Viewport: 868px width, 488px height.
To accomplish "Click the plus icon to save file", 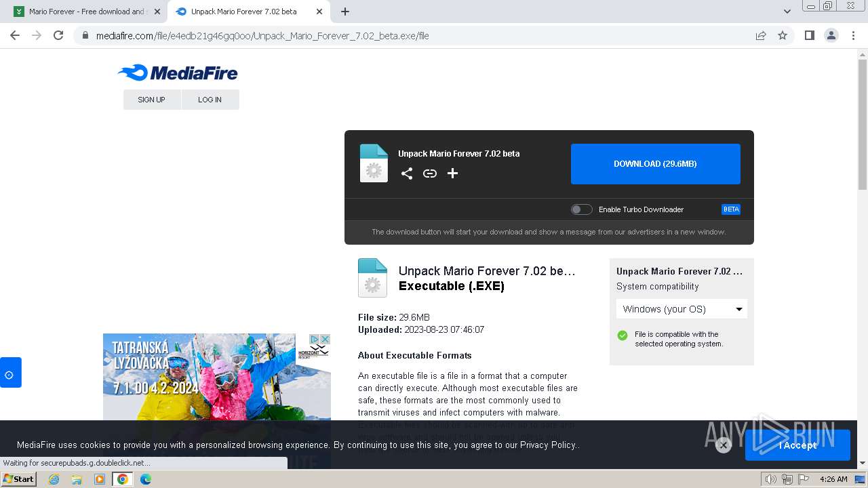I will 453,174.
